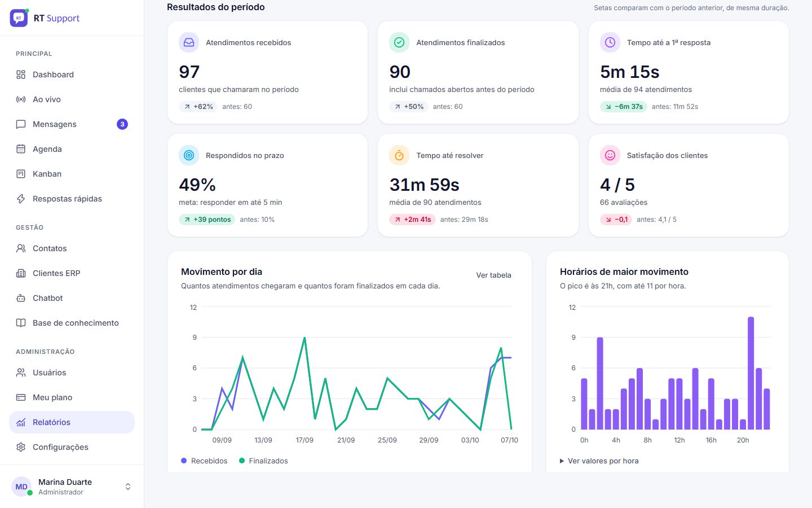Click the 21h peak bar in hourly chart
This screenshot has width=812, height=508.
click(x=751, y=373)
